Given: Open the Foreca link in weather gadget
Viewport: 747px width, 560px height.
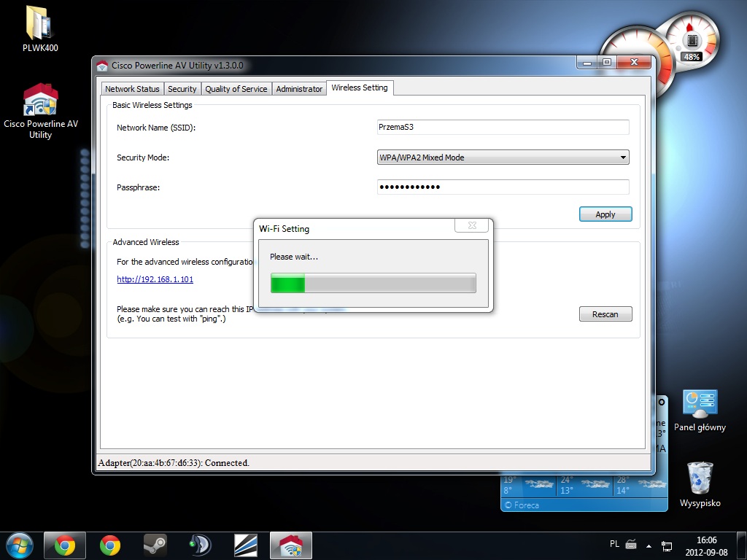Looking at the screenshot, I should point(522,505).
